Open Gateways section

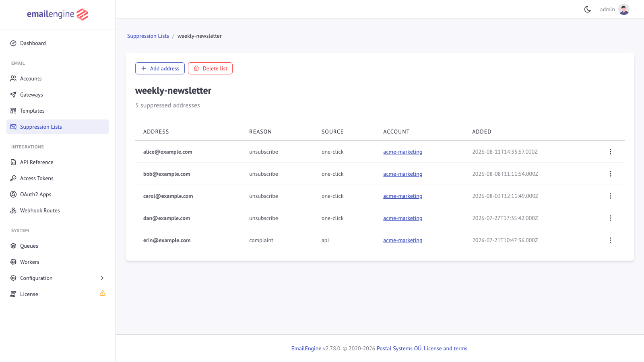[58, 95]
